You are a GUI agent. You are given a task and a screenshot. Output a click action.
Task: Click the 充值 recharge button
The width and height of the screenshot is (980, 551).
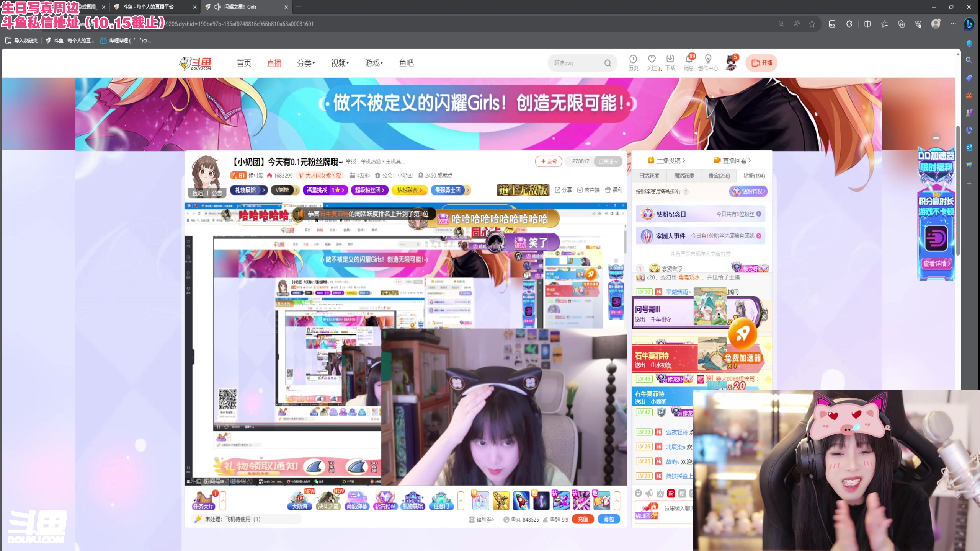click(583, 519)
